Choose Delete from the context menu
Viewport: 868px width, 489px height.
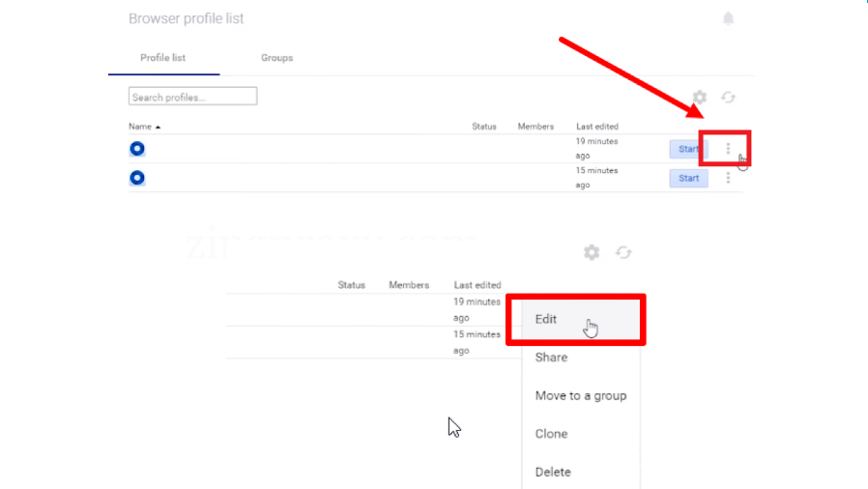click(581, 472)
